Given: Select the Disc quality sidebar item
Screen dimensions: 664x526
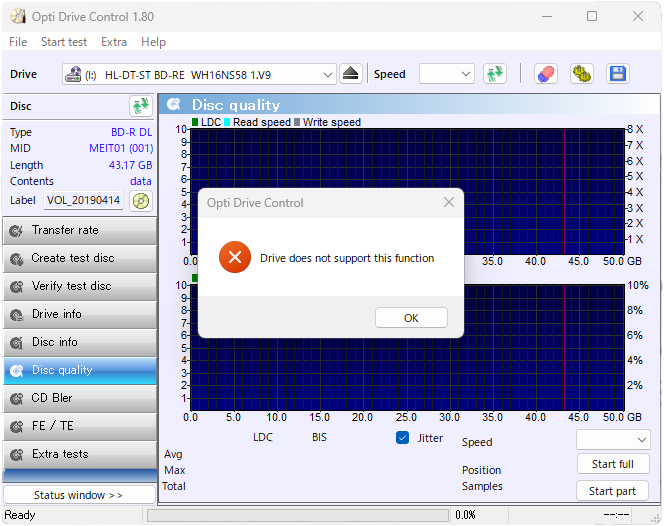Looking at the screenshot, I should tap(80, 371).
